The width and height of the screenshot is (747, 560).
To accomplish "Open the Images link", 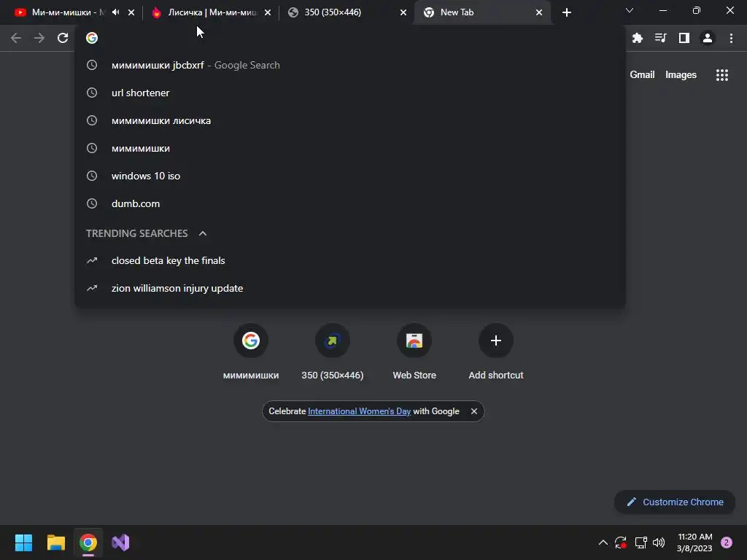I will tap(681, 75).
